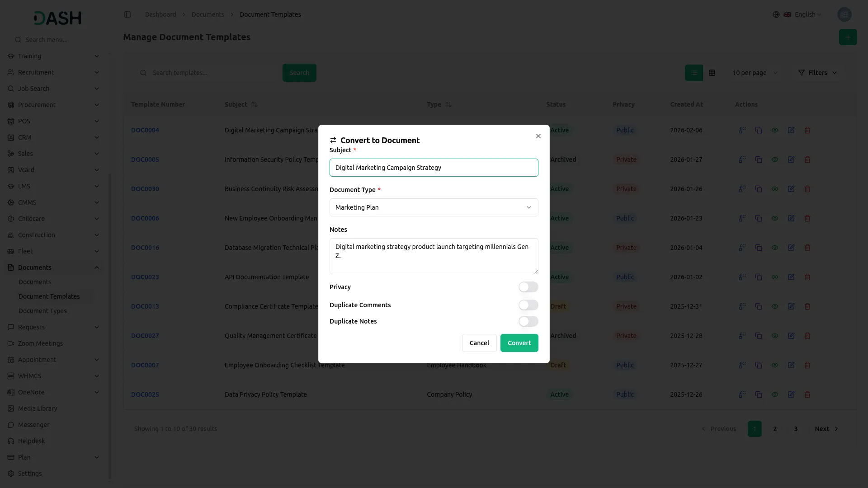This screenshot has width=868, height=488.
Task: Switch to grid view layout
Action: point(712,73)
